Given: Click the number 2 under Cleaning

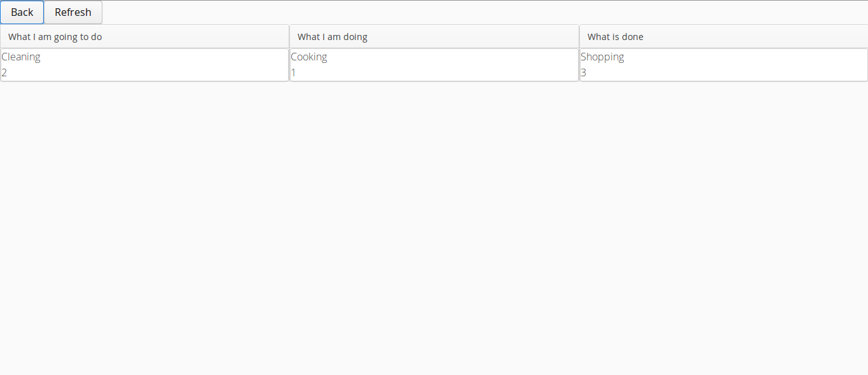Looking at the screenshot, I should (4, 72).
